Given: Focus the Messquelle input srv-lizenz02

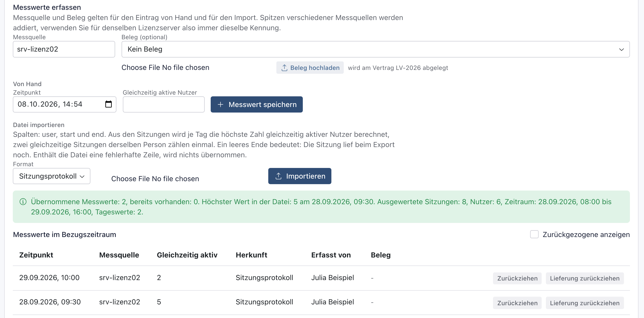Looking at the screenshot, I should (64, 49).
